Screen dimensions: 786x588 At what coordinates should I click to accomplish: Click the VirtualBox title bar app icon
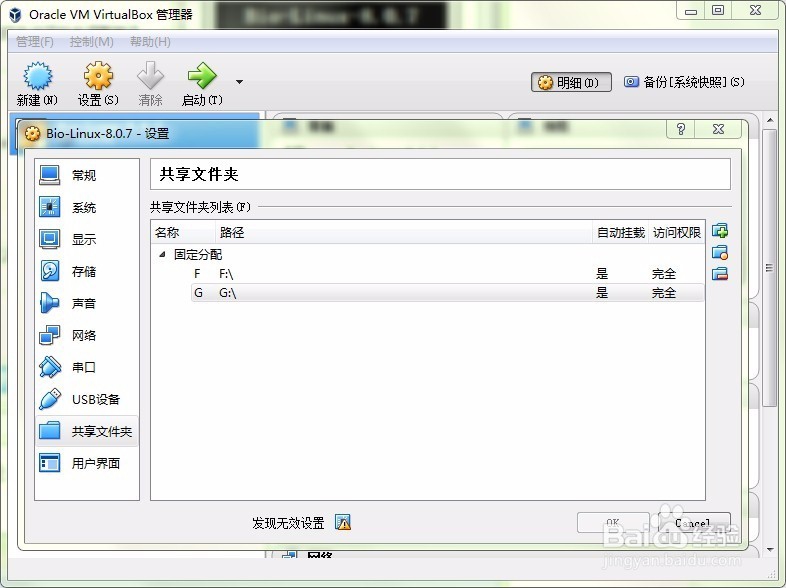[15, 15]
